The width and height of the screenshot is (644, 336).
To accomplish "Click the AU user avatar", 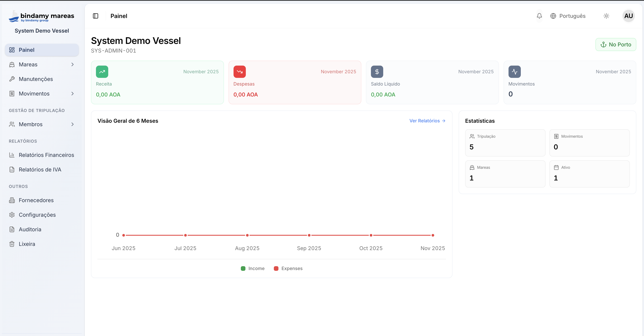I will coord(628,16).
